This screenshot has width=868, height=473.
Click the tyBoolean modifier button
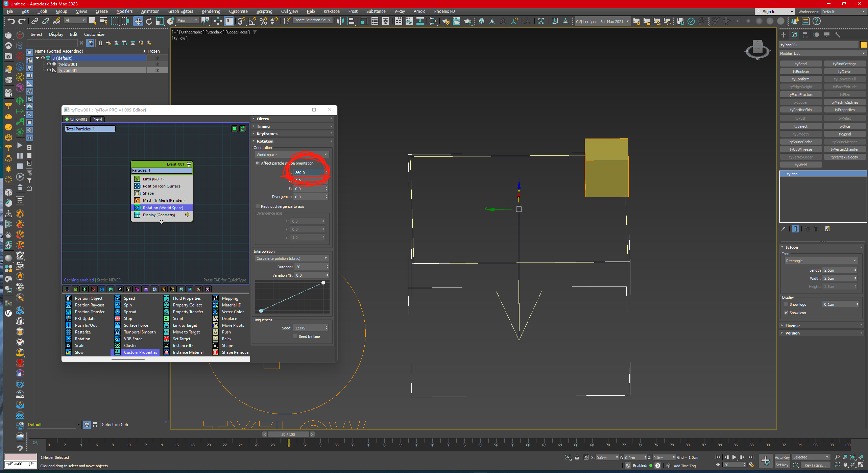point(801,72)
